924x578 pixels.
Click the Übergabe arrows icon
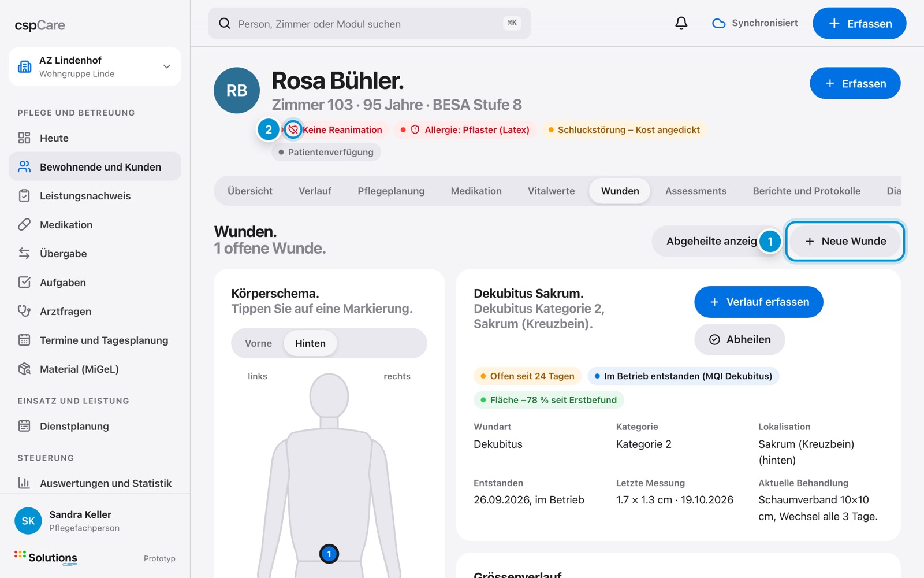point(24,253)
